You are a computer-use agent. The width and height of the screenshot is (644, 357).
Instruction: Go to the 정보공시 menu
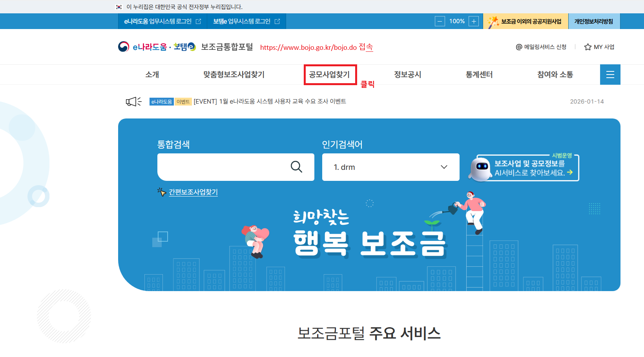407,75
